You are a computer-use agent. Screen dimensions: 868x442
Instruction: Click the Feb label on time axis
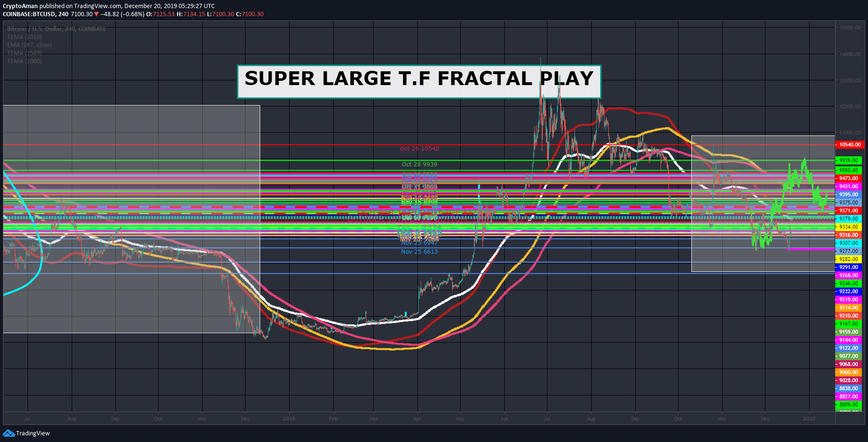(333, 419)
